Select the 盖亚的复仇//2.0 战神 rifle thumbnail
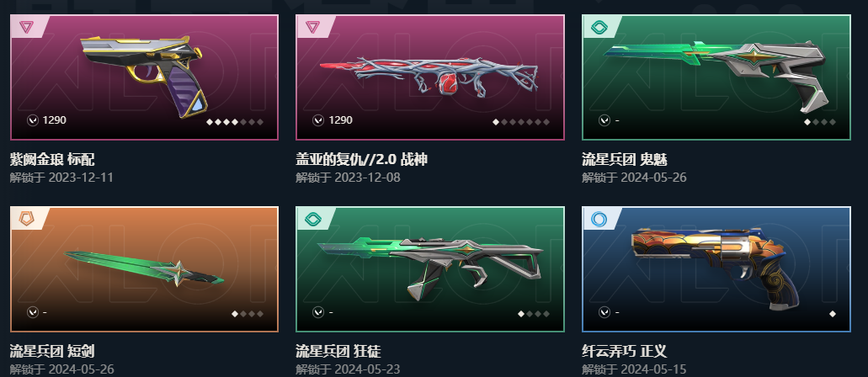The image size is (868, 377). [x=429, y=76]
